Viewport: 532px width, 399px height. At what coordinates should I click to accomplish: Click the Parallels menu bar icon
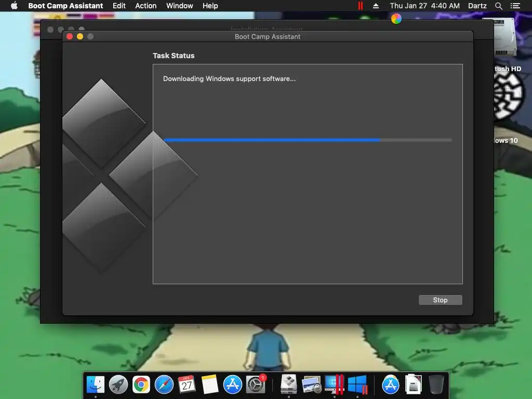coord(361,6)
